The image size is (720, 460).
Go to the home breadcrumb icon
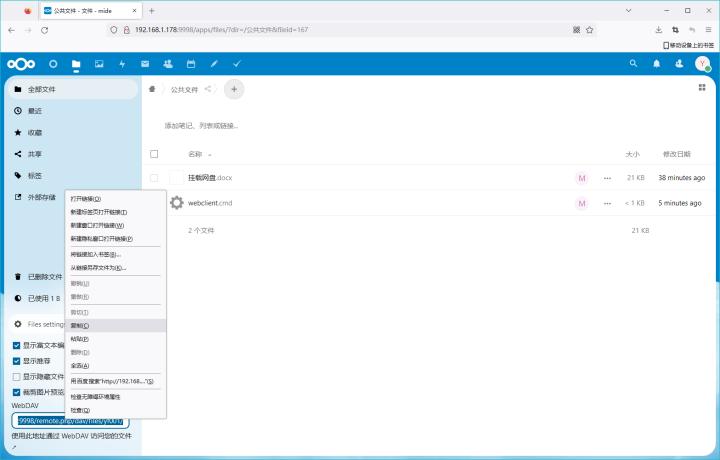pos(152,89)
